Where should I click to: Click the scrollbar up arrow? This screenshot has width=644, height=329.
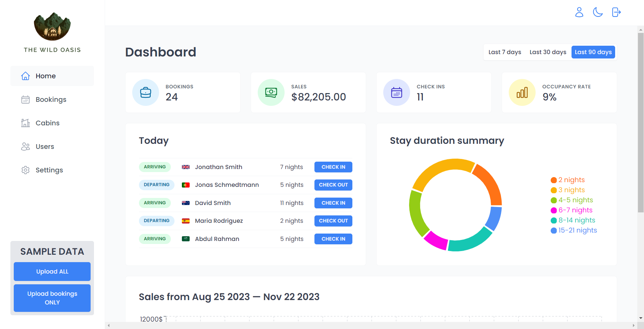pos(641,30)
